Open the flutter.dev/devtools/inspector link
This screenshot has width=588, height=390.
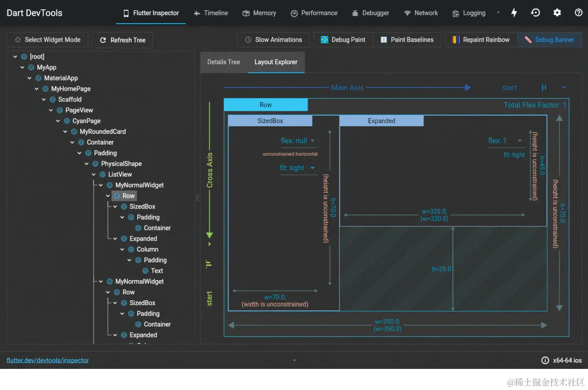pyautogui.click(x=48, y=360)
